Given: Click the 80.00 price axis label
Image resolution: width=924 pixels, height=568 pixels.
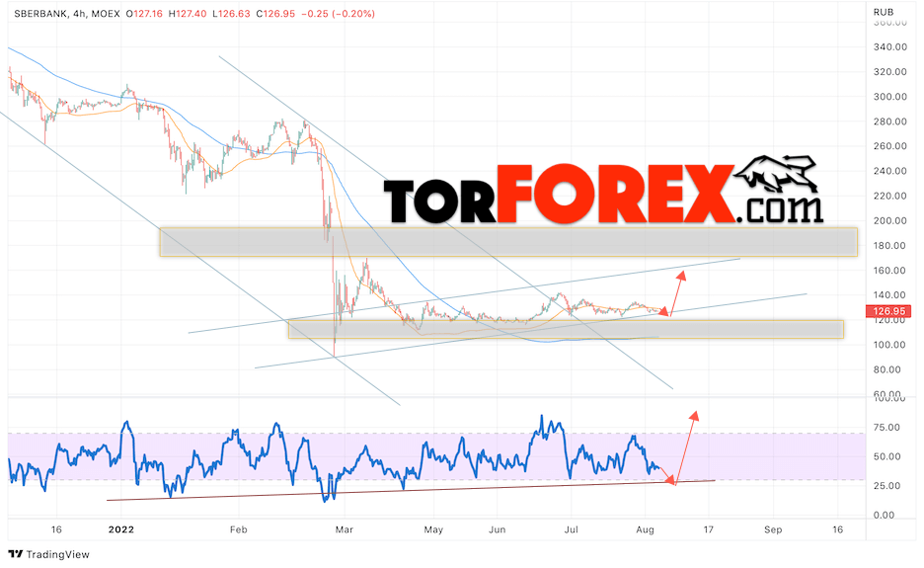Looking at the screenshot, I should point(887,369).
